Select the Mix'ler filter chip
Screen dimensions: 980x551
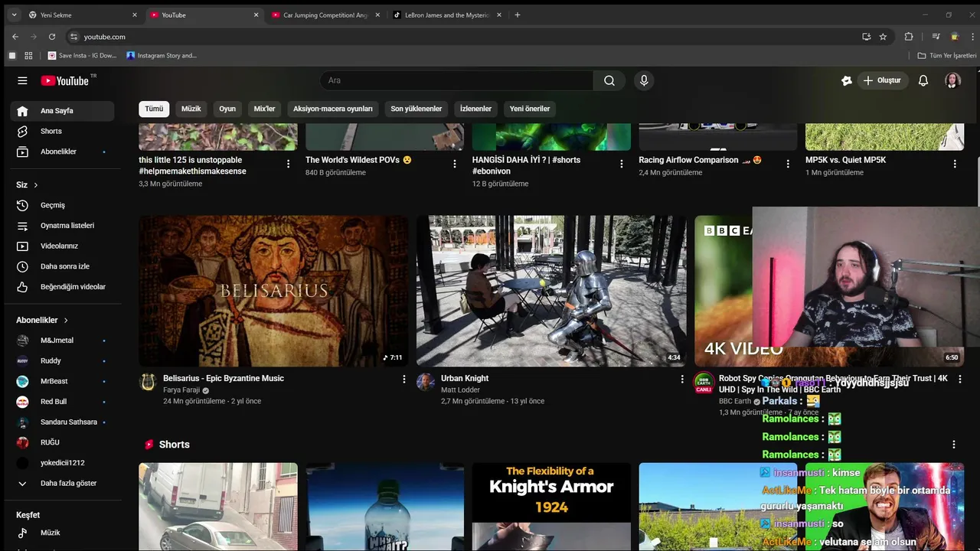tap(264, 109)
